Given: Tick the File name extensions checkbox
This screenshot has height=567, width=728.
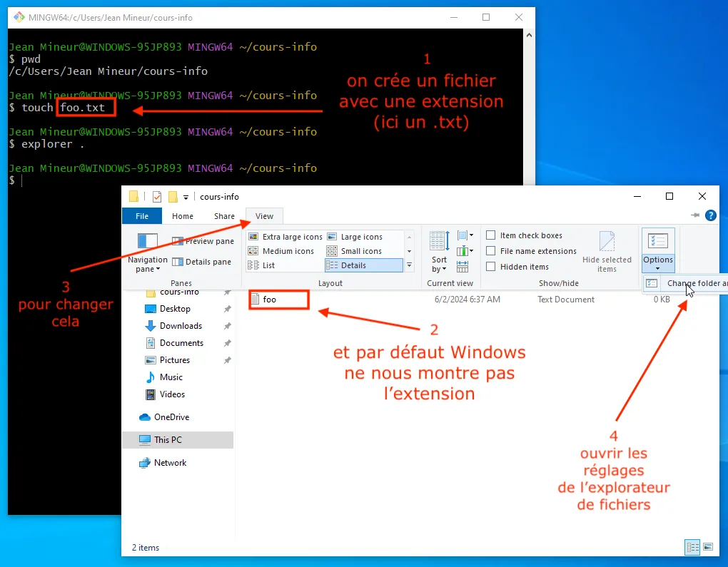Looking at the screenshot, I should 491,251.
